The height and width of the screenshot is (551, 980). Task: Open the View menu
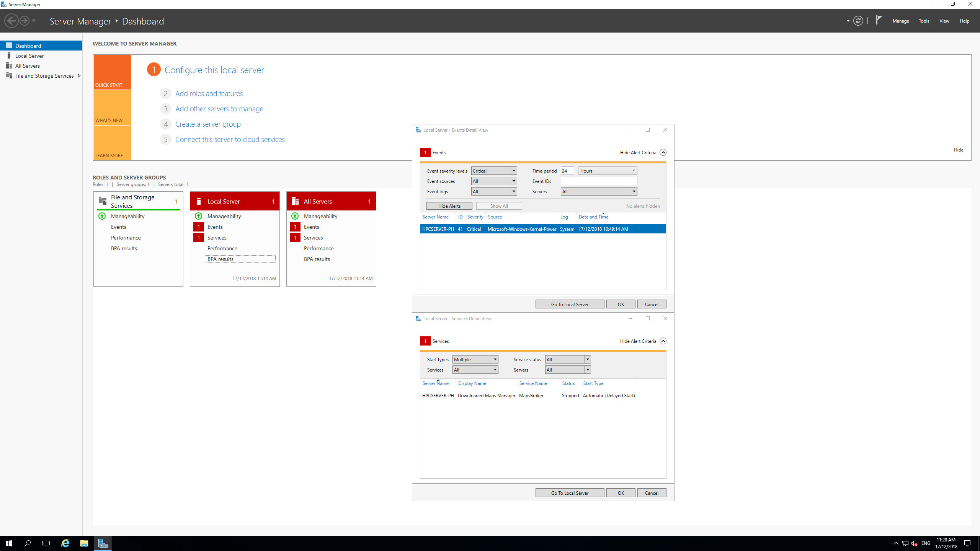coord(944,21)
